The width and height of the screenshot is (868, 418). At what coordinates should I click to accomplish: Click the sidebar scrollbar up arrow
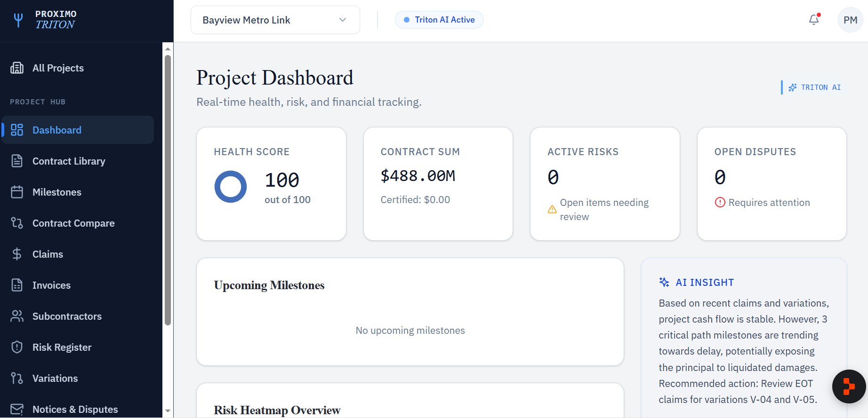coord(168,49)
